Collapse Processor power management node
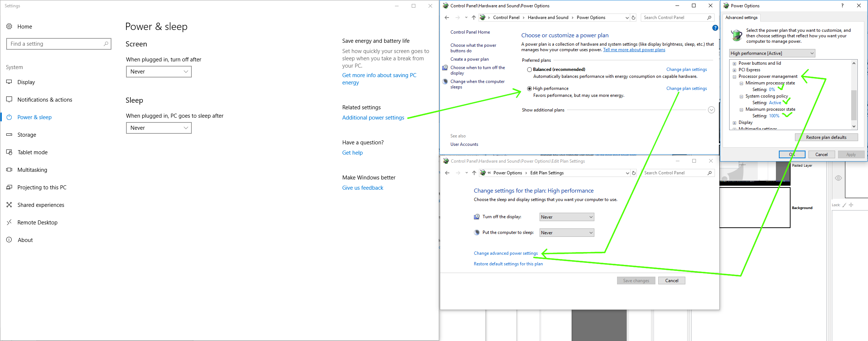This screenshot has width=868, height=341. coord(734,77)
